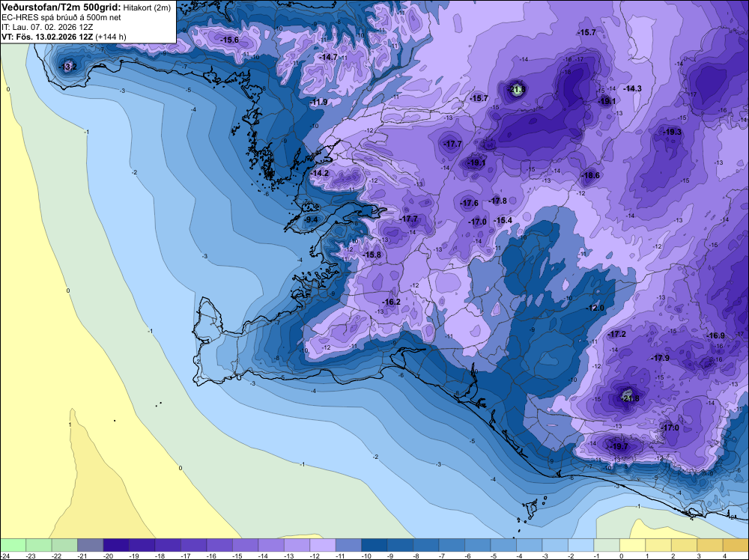
Task: Click the -14.2 temperature value
Action: pyautogui.click(x=320, y=173)
